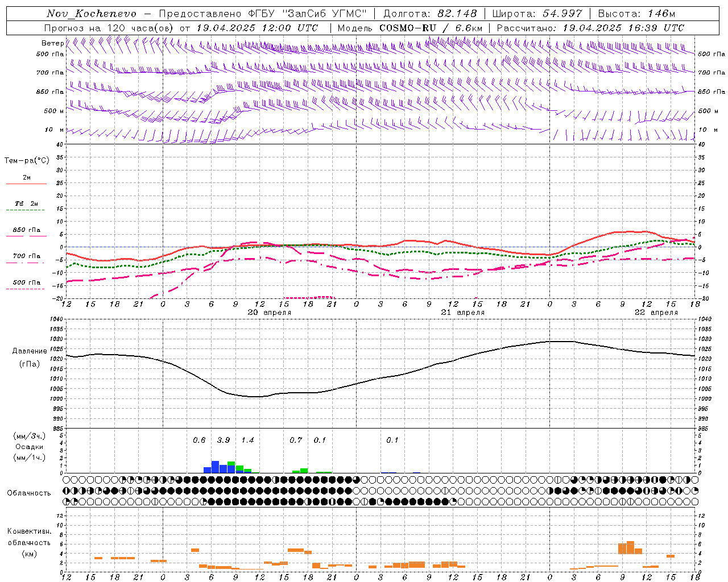Click the 22 апреля date label

(x=656, y=313)
